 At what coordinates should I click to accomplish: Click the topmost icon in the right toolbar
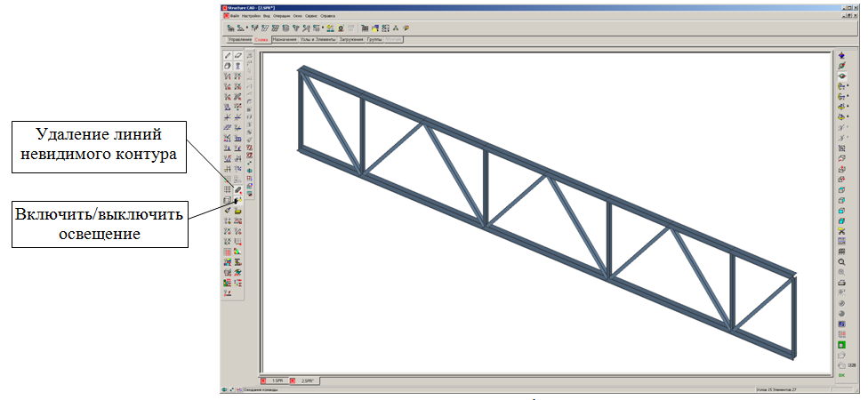841,55
